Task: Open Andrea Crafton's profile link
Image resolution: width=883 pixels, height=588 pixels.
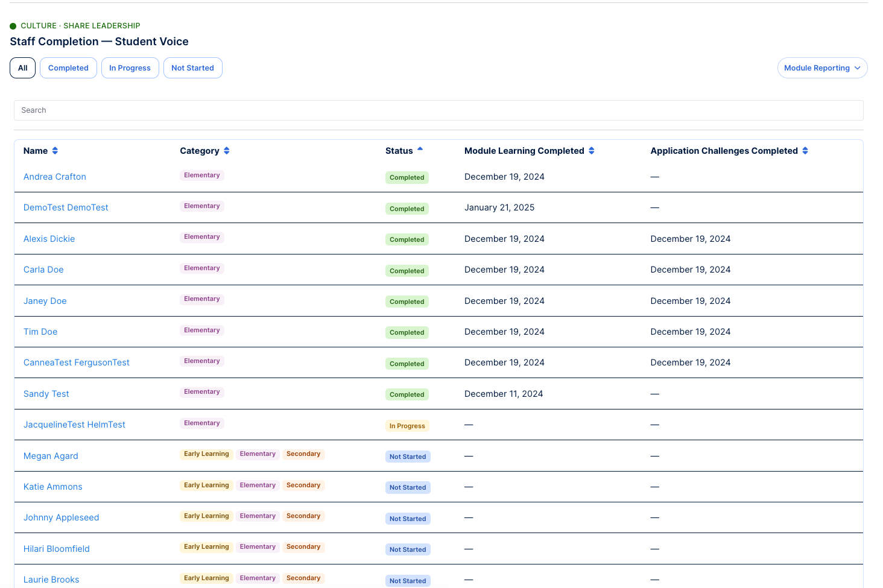Action: (55, 177)
